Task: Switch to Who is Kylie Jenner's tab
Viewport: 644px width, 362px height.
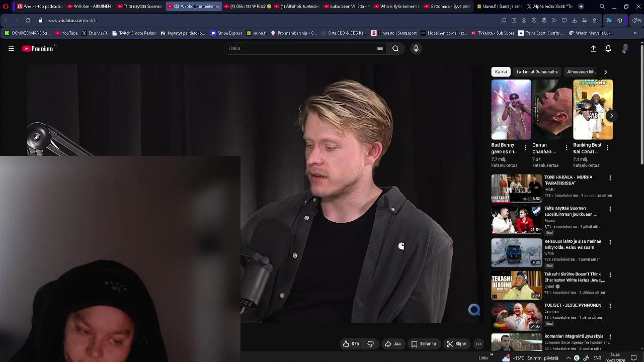Action: 397,7
